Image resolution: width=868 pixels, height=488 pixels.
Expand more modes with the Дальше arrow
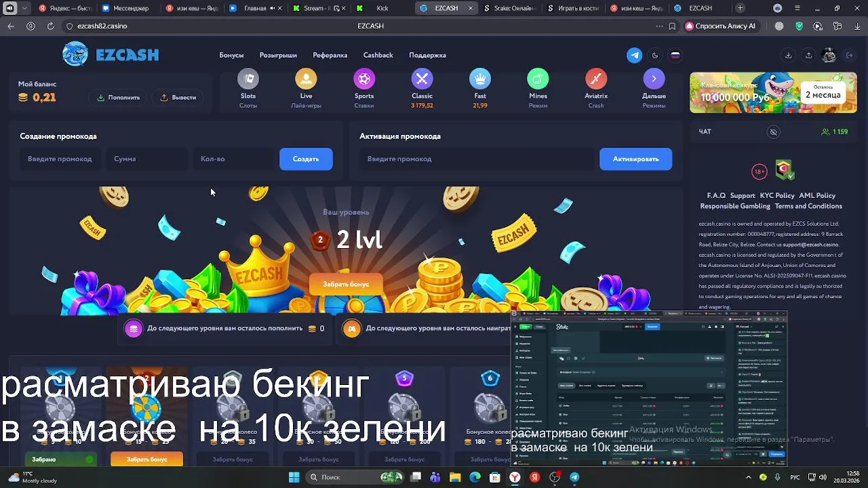point(654,79)
